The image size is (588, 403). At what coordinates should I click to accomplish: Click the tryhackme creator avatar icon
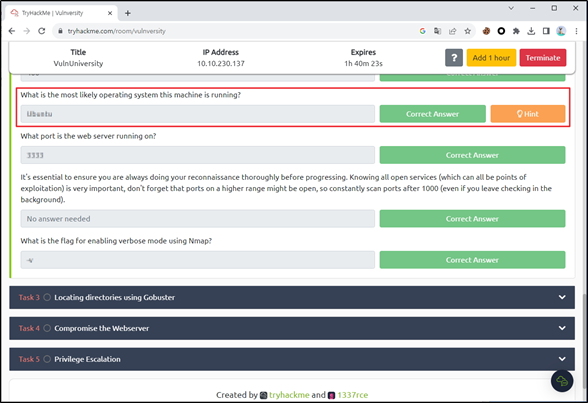pyautogui.click(x=264, y=395)
